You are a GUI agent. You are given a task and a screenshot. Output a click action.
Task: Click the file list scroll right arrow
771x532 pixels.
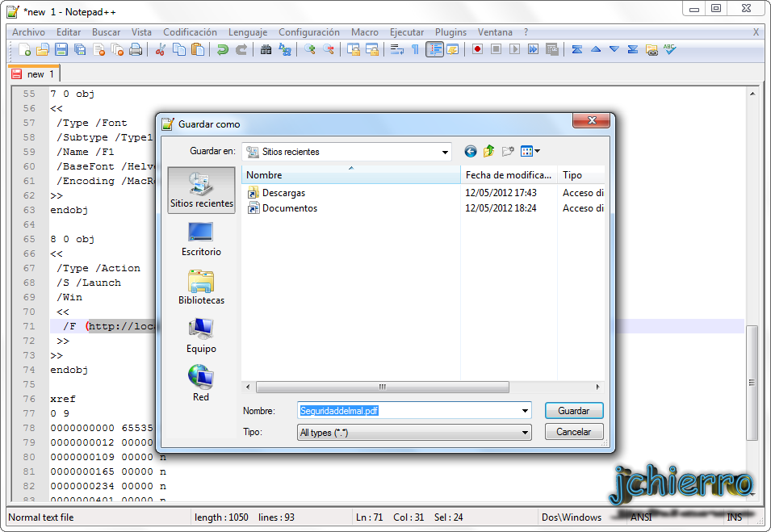click(597, 387)
